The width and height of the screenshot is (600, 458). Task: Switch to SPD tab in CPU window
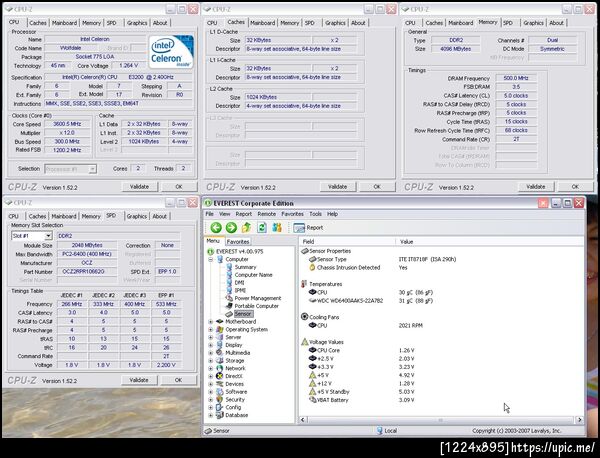111,23
